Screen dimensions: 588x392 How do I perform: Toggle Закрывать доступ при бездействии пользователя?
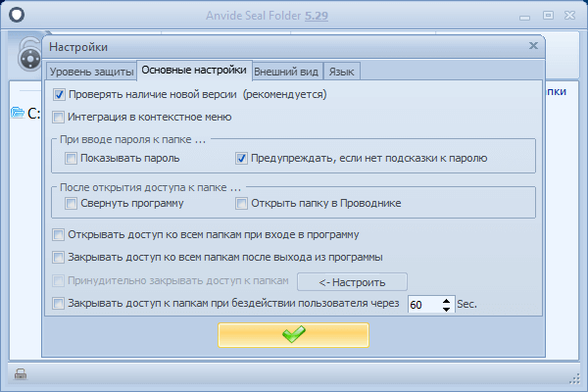(58, 303)
